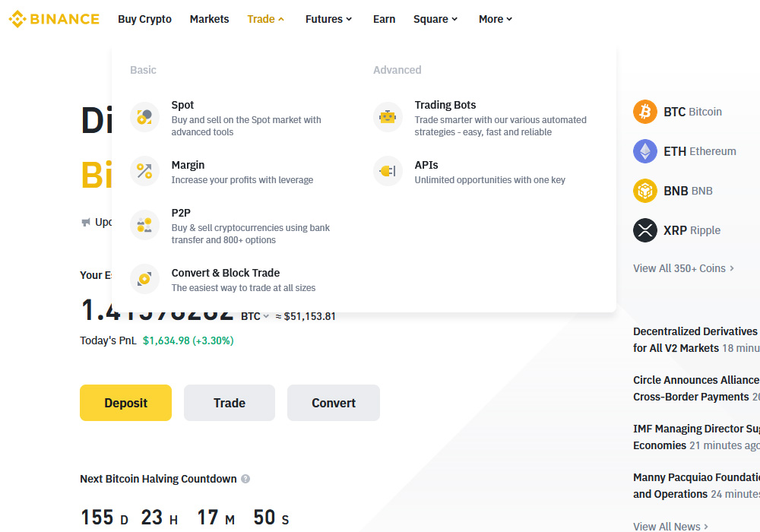Click the announcement megaphone icon

pos(86,222)
